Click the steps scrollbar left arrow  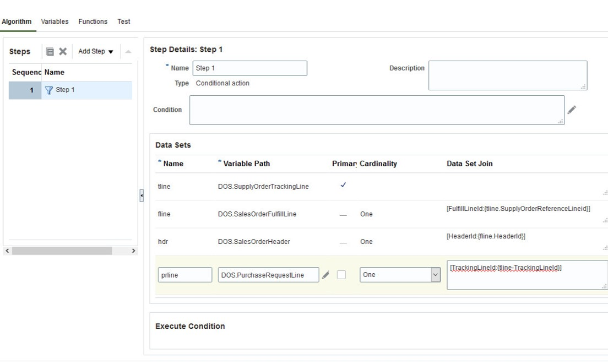coord(7,251)
